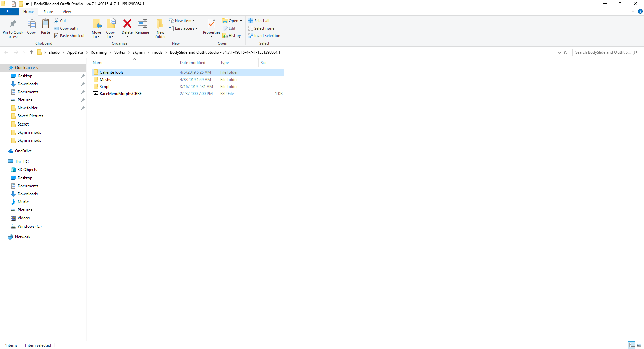This screenshot has height=349, width=644.
Task: Cut the selected item
Action: [x=60, y=21]
